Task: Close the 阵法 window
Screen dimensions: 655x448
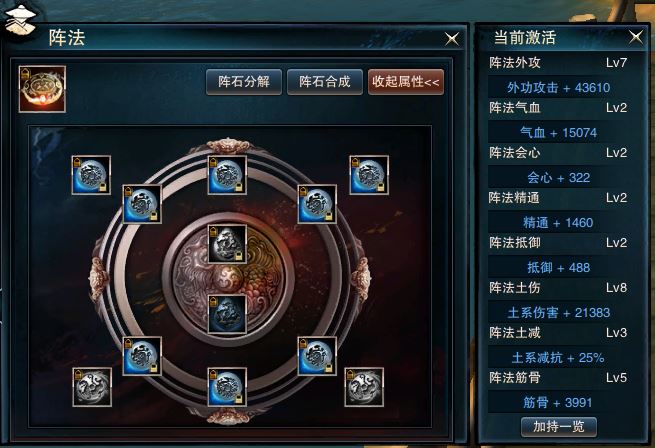Action: coord(452,39)
